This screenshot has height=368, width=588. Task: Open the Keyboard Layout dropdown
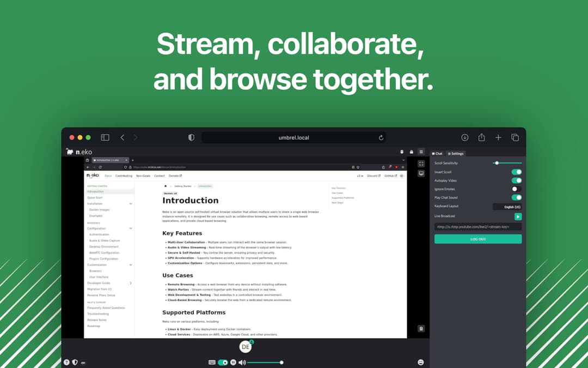coord(507,207)
